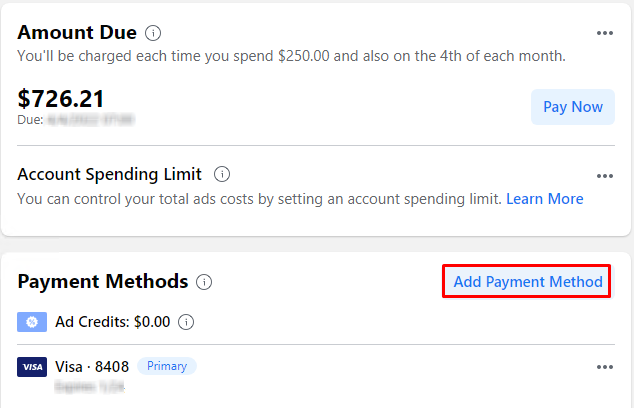Select the Visa · 8408 payment method row
Screen dimensions: 634x408
click(x=316, y=375)
